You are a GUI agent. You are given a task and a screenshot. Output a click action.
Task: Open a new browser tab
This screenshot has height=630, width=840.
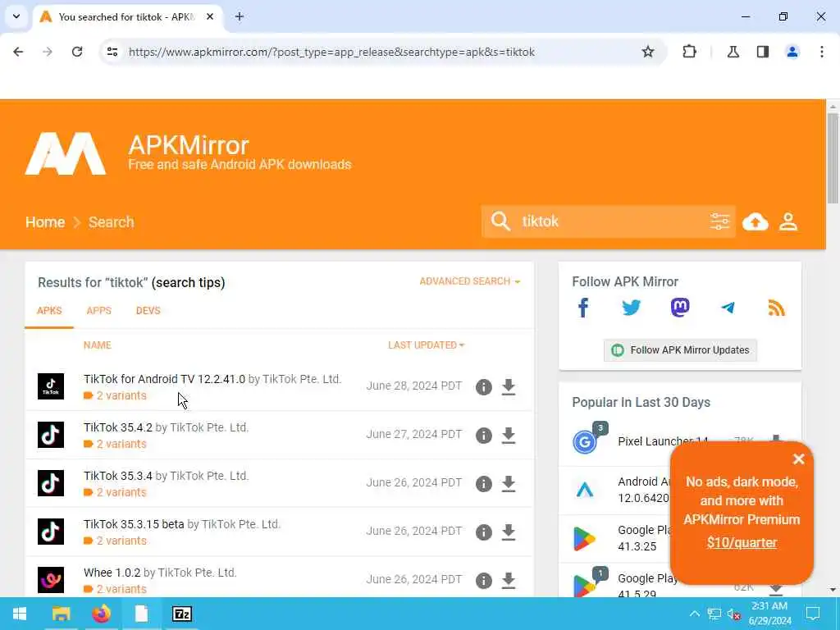click(x=240, y=16)
